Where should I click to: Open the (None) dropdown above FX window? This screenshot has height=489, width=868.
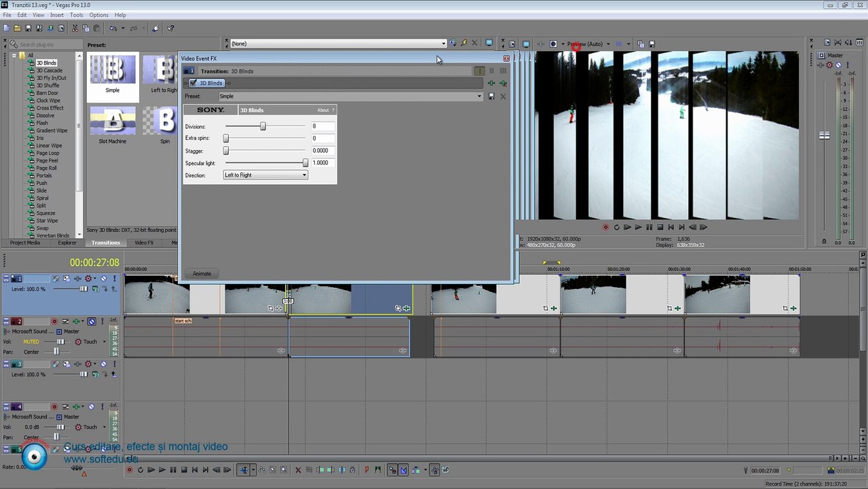(338, 43)
